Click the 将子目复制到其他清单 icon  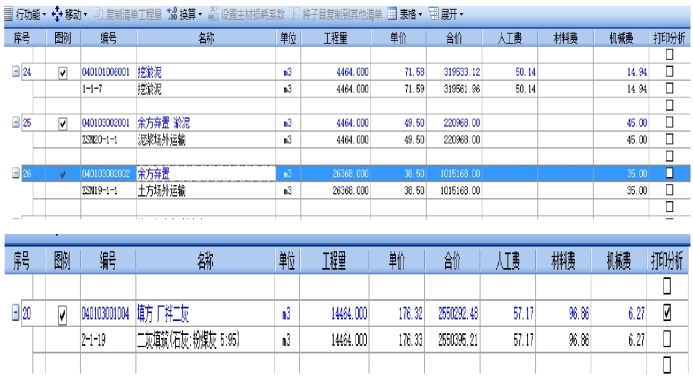point(295,14)
